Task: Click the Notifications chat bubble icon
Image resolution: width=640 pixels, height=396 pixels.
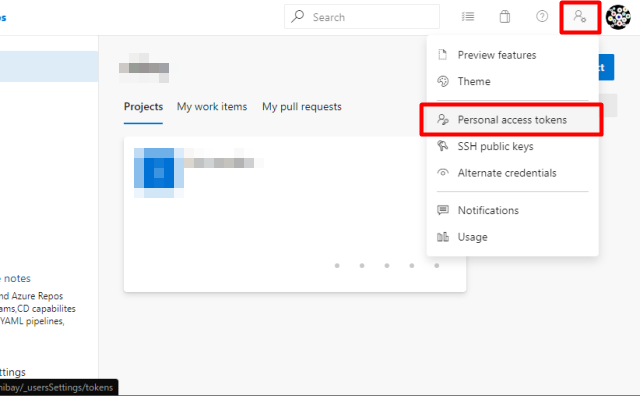Action: click(x=443, y=210)
